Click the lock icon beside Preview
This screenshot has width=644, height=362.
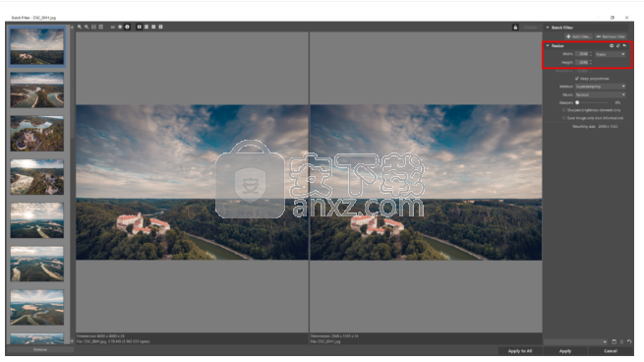coord(515,28)
